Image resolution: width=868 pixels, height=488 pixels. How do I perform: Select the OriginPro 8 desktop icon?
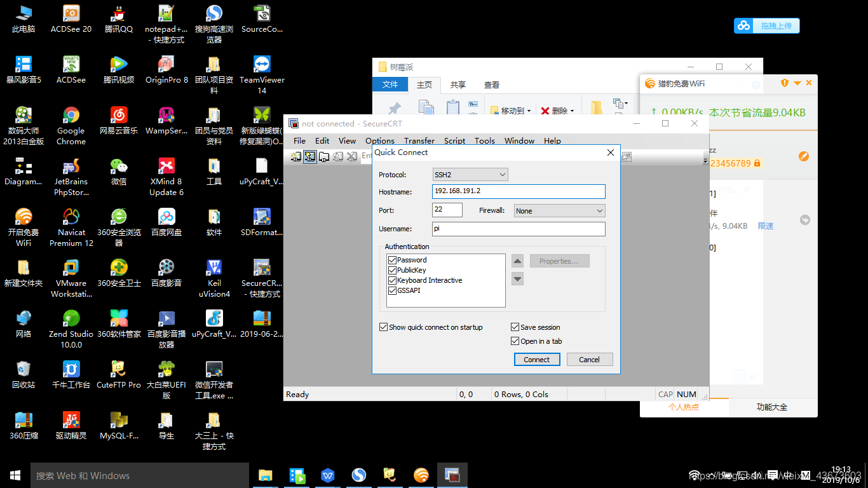(166, 70)
